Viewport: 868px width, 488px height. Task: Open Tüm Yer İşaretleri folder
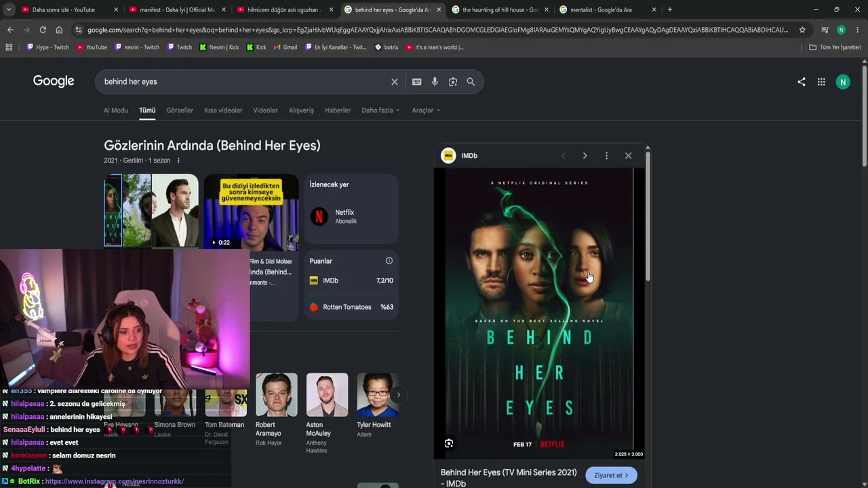(835, 47)
